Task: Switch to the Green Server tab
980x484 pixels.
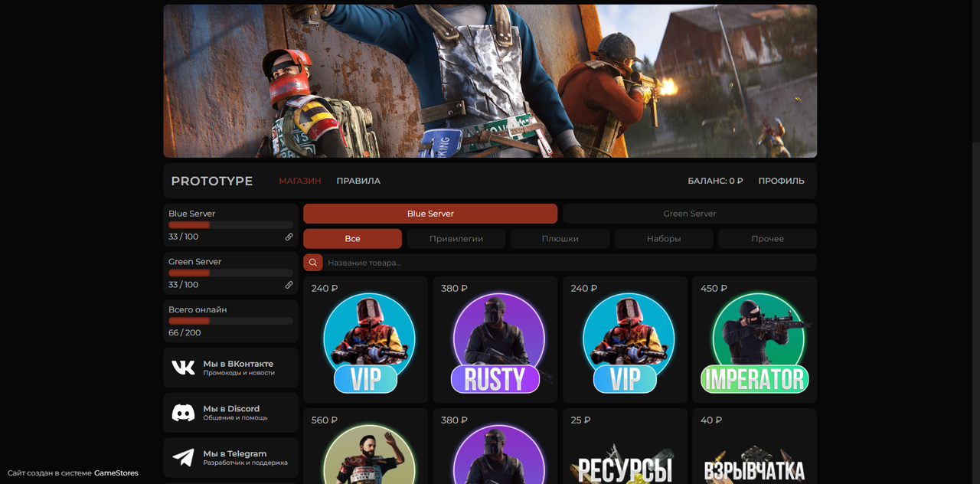Action: click(689, 214)
